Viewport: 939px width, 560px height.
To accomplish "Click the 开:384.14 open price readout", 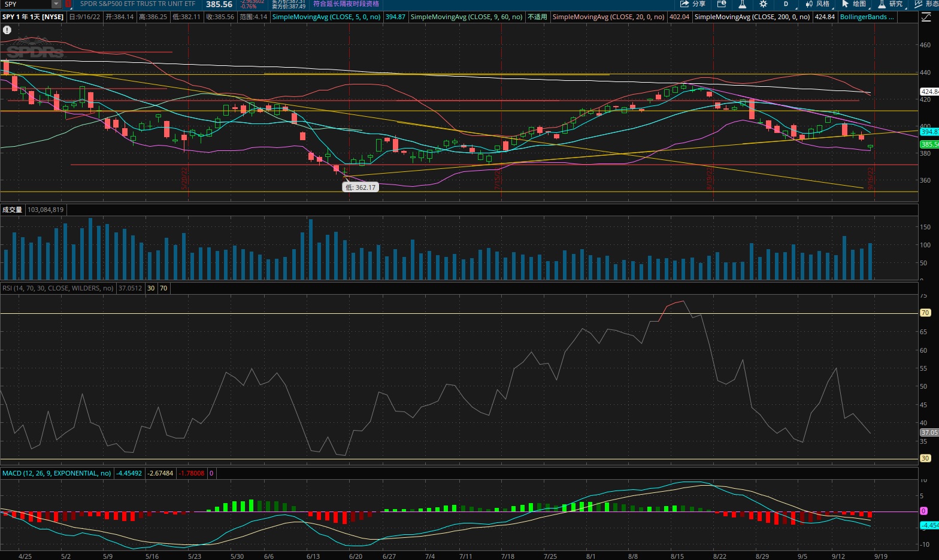I will pos(120,17).
